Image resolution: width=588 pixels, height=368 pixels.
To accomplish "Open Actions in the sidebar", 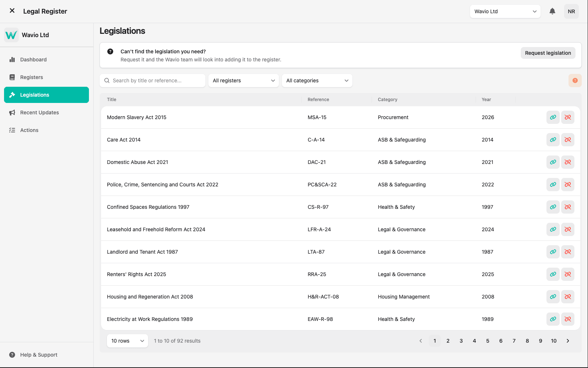I will click(x=46, y=130).
